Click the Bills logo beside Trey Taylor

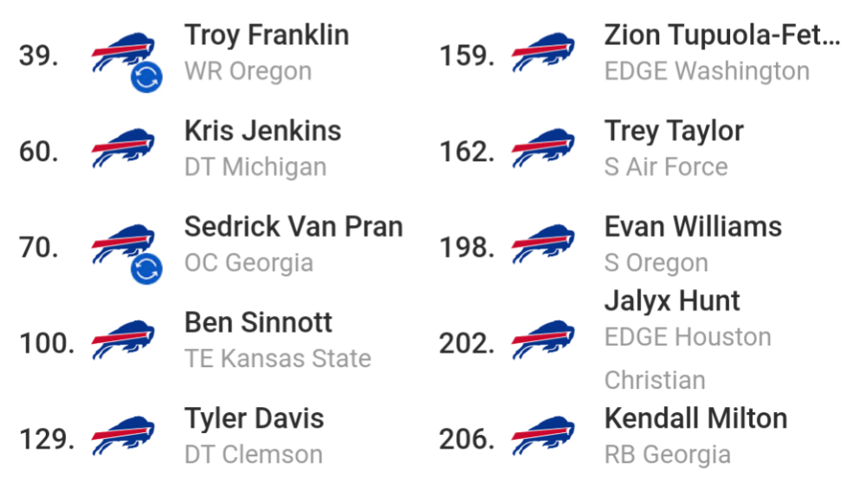[543, 148]
